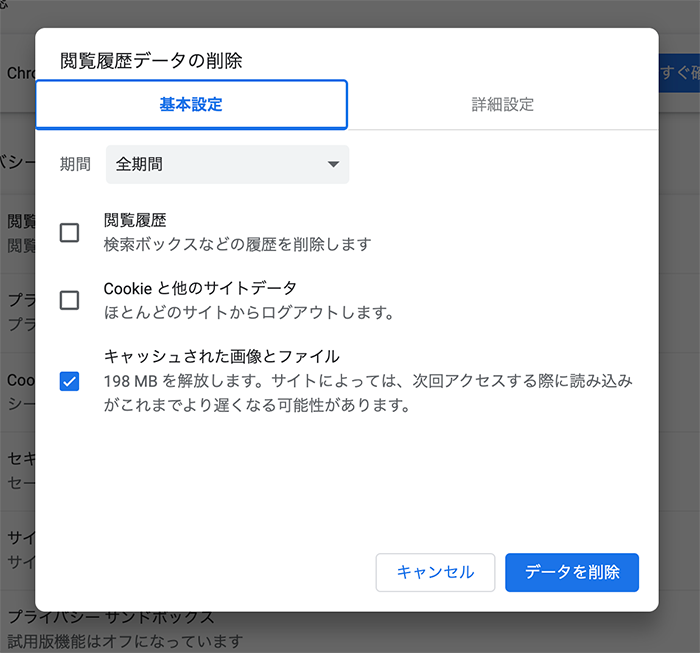Click the キャッシュされた画像とファイル label
The image size is (700, 653).
tap(221, 356)
